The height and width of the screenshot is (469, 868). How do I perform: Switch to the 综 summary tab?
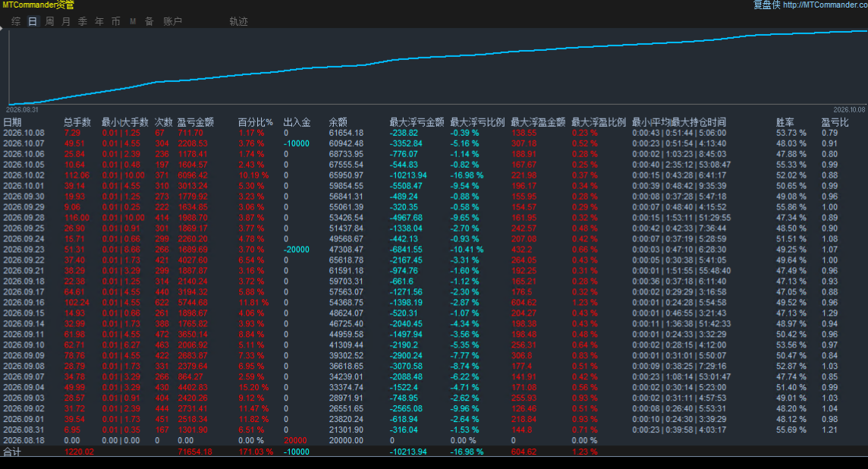pyautogui.click(x=16, y=21)
